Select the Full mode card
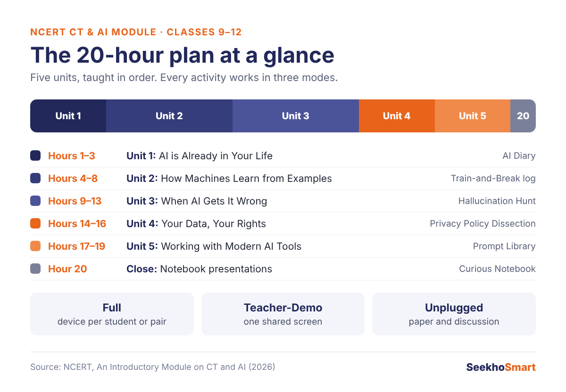This screenshot has height=392, width=566. point(112,314)
